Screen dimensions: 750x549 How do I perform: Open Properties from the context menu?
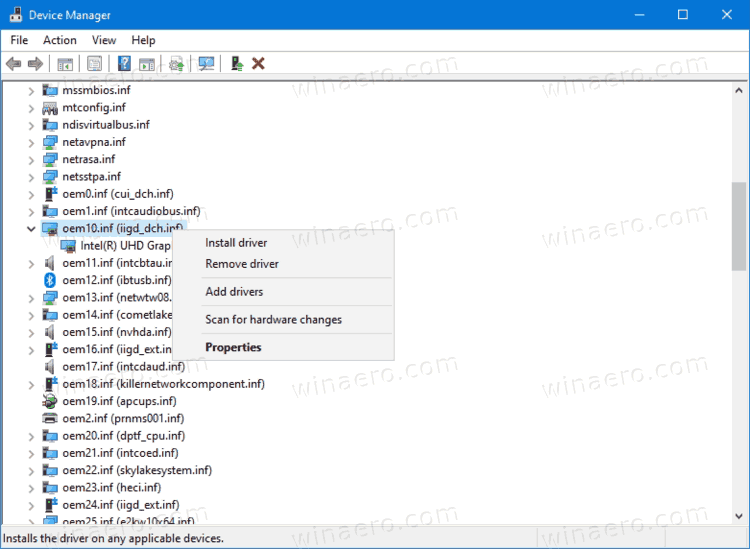[233, 348]
